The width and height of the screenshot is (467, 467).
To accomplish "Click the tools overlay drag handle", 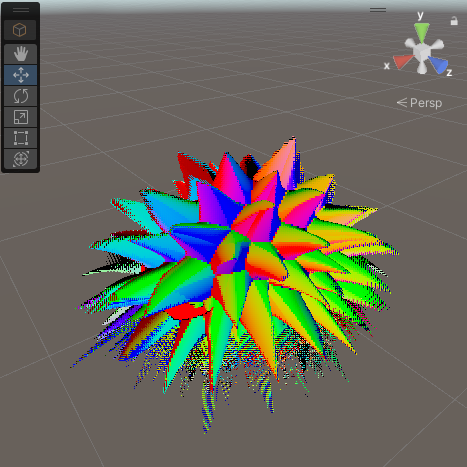I will [21, 10].
